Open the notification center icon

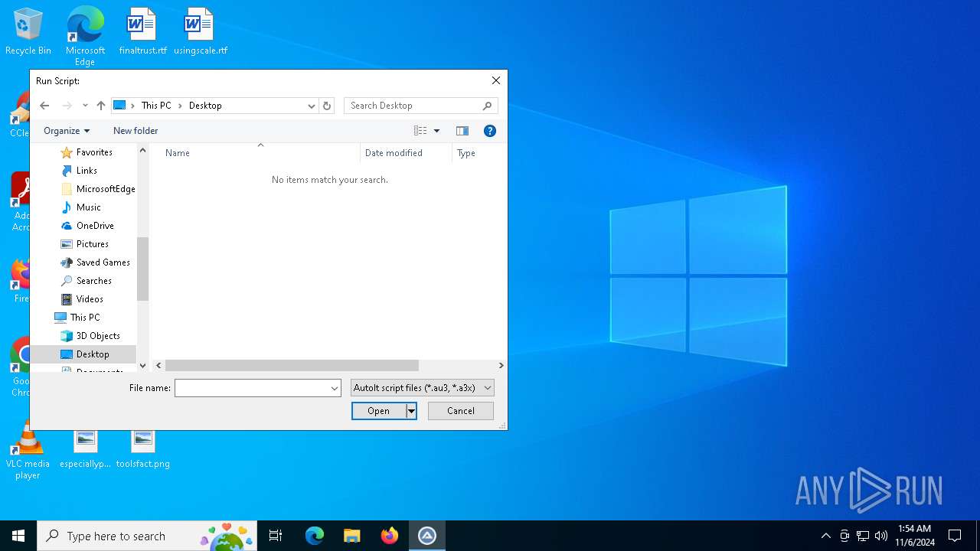(955, 536)
